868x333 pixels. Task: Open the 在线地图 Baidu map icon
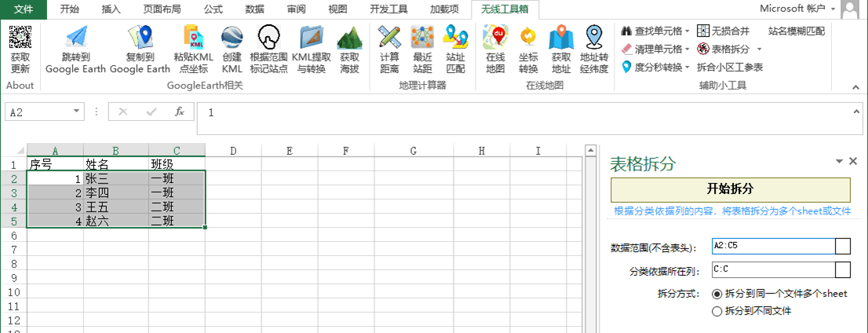point(494,38)
